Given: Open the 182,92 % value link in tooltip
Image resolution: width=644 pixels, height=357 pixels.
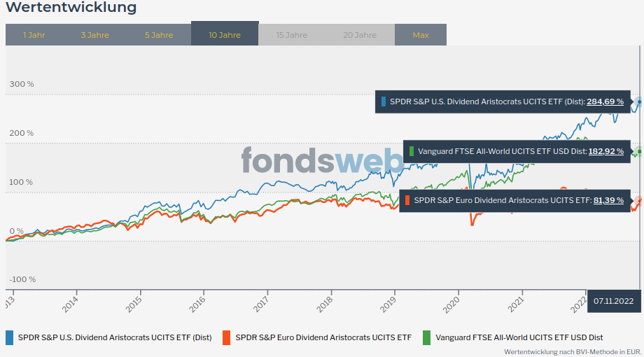Looking at the screenshot, I should pyautogui.click(x=605, y=151).
